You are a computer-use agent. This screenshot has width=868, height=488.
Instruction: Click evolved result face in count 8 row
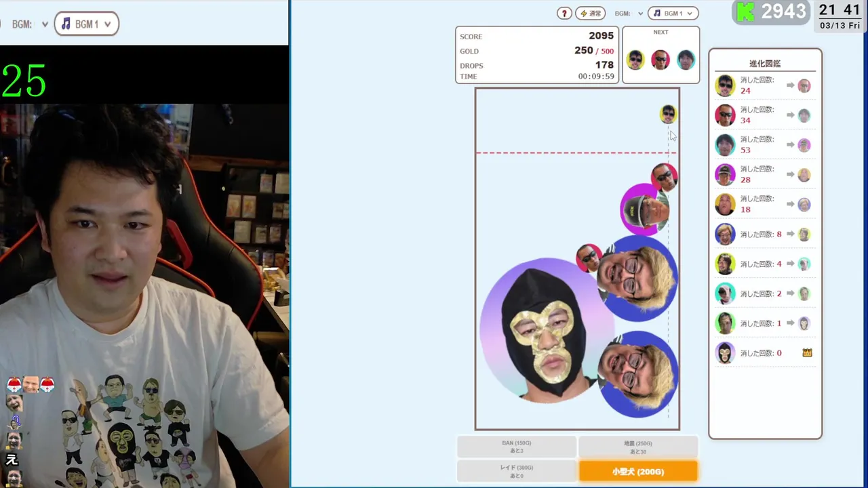[804, 234]
